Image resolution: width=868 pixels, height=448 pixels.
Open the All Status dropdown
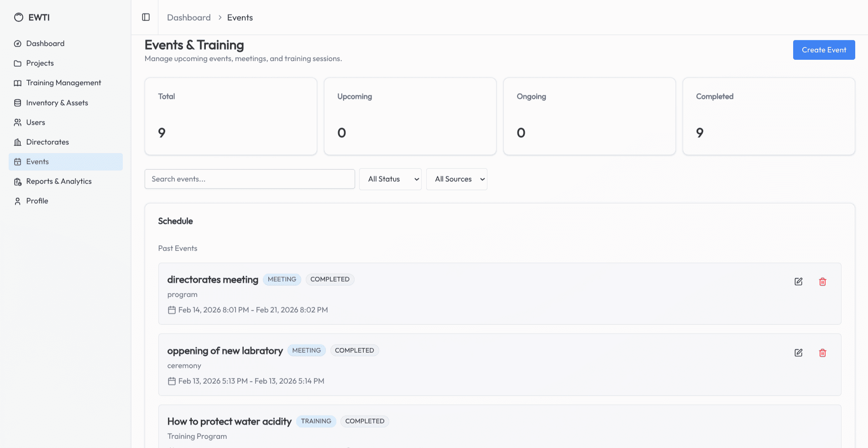point(390,179)
